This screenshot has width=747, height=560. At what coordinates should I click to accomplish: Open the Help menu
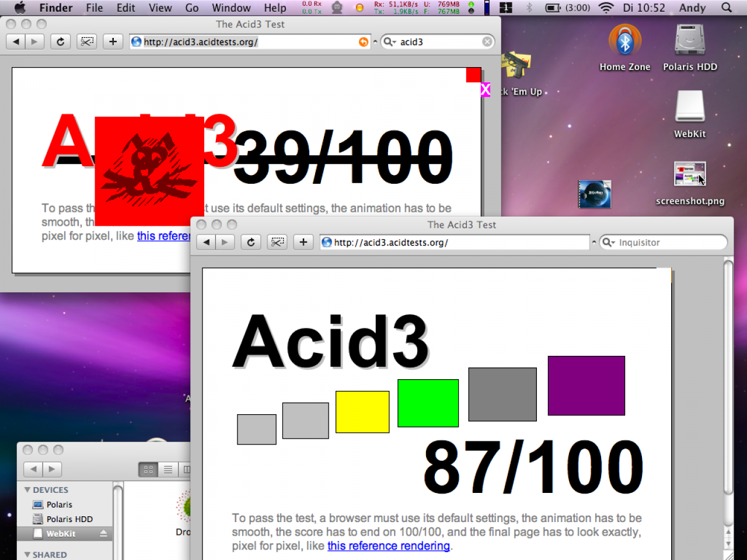pos(275,8)
